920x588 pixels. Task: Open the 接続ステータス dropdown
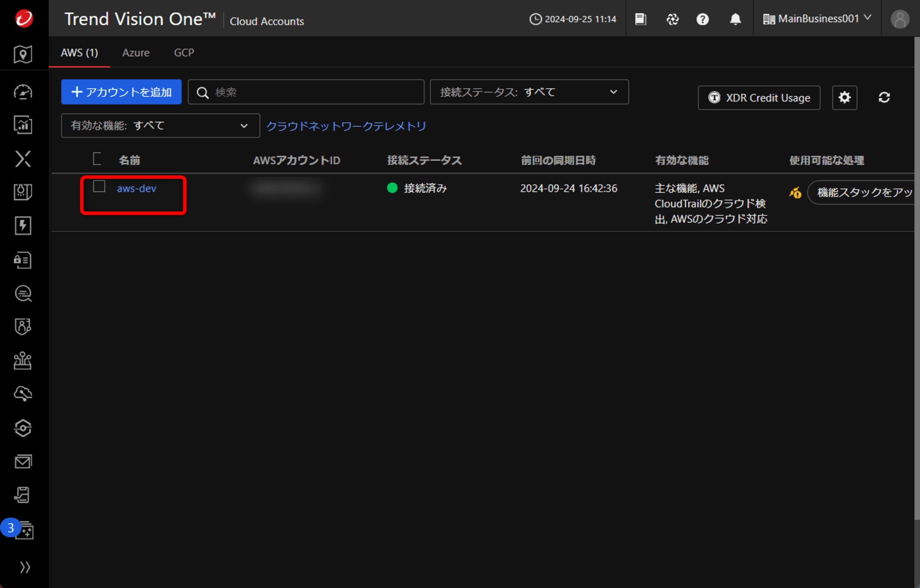pyautogui.click(x=529, y=92)
